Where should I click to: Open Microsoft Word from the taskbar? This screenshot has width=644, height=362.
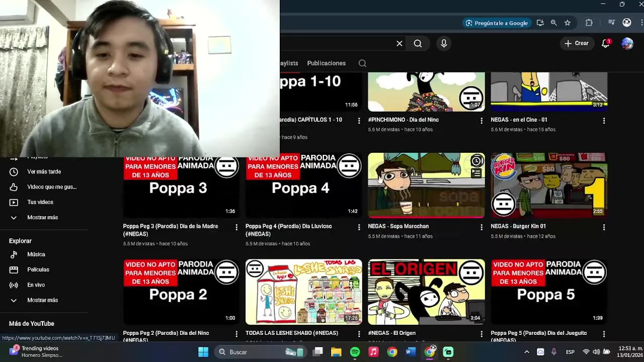click(x=411, y=352)
